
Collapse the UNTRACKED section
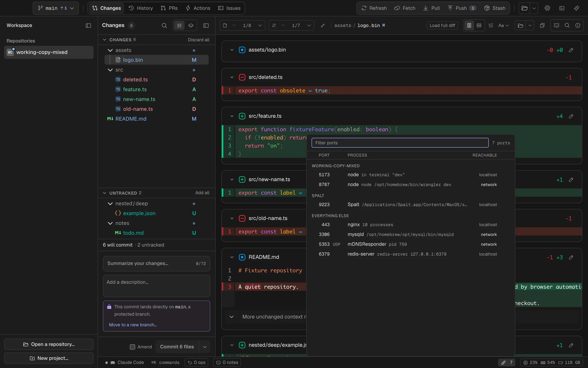click(105, 193)
